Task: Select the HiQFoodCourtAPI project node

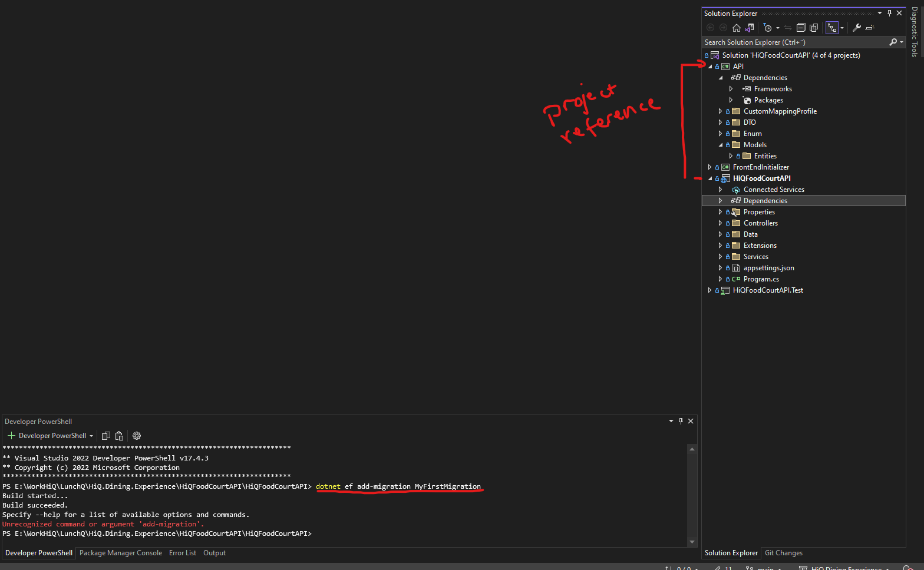Action: [762, 178]
